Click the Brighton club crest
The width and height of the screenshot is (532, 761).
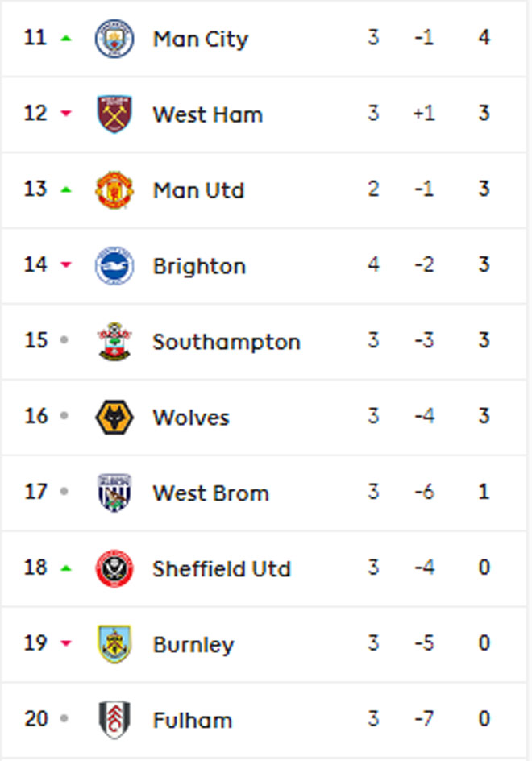pos(114,266)
